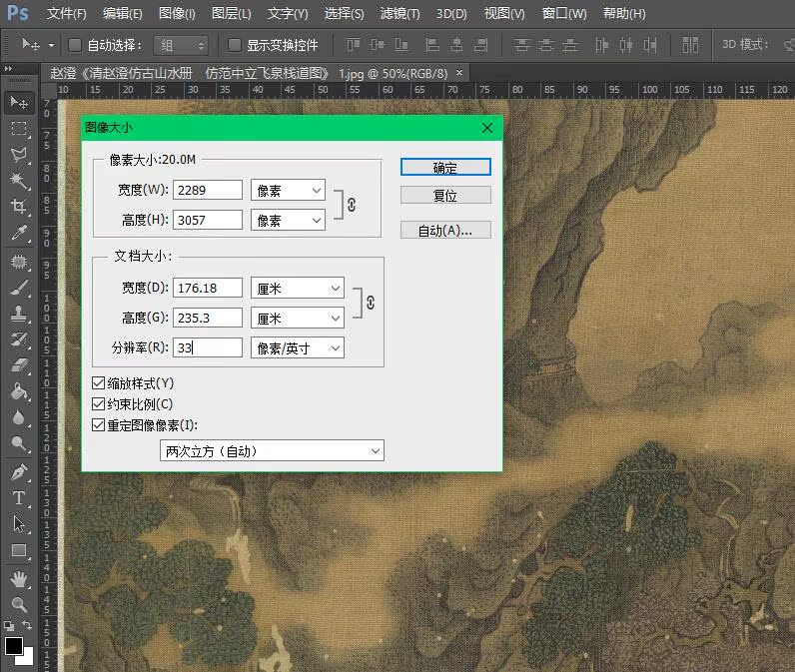795x672 pixels.
Task: Align top edges icon in options bar
Action: [353, 45]
